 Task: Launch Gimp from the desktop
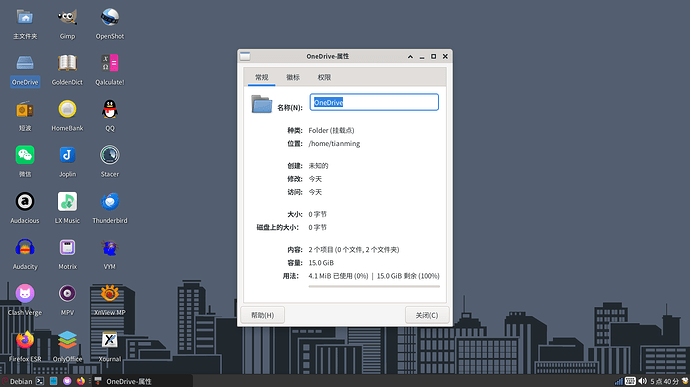[x=67, y=18]
